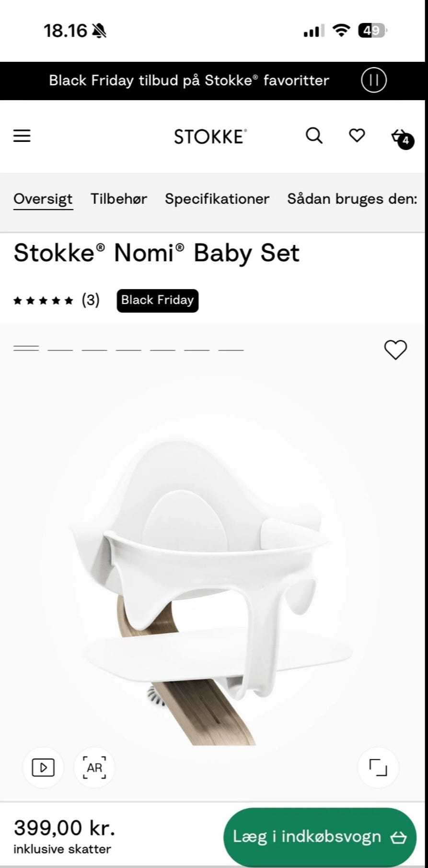
Task: Open the five-star reviews rating
Action: 56,301
